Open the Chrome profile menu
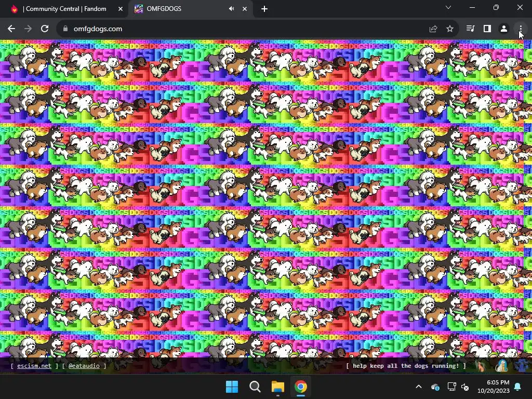Screen dimensions: 532x399 pyautogui.click(x=504, y=29)
